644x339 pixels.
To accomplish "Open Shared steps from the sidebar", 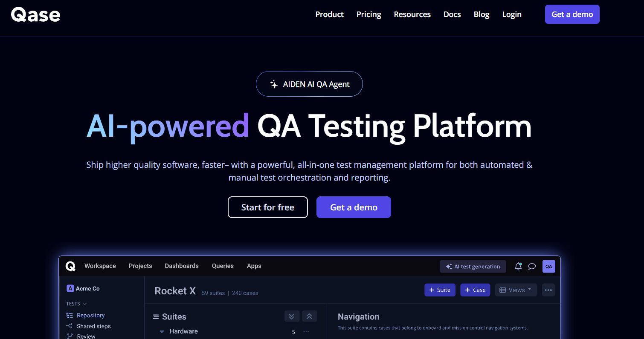I will 93,326.
